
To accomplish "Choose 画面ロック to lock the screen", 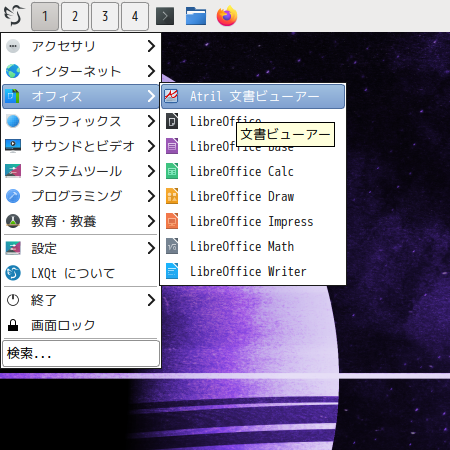I will point(81,325).
